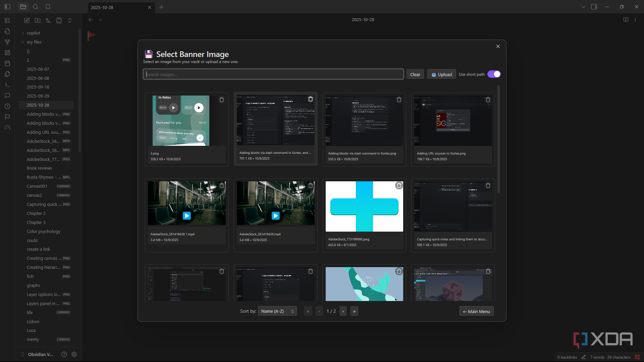Switch to reading view icon
The image size is (644, 362).
tap(626, 20)
